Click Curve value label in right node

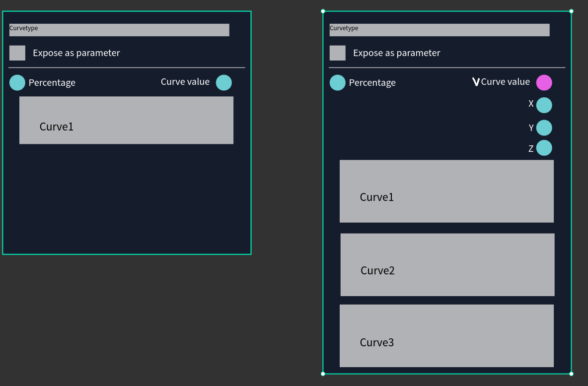click(x=506, y=82)
